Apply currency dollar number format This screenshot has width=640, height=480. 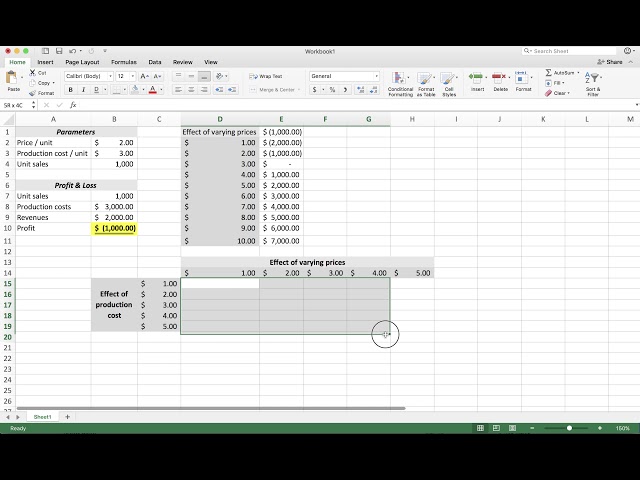point(314,90)
